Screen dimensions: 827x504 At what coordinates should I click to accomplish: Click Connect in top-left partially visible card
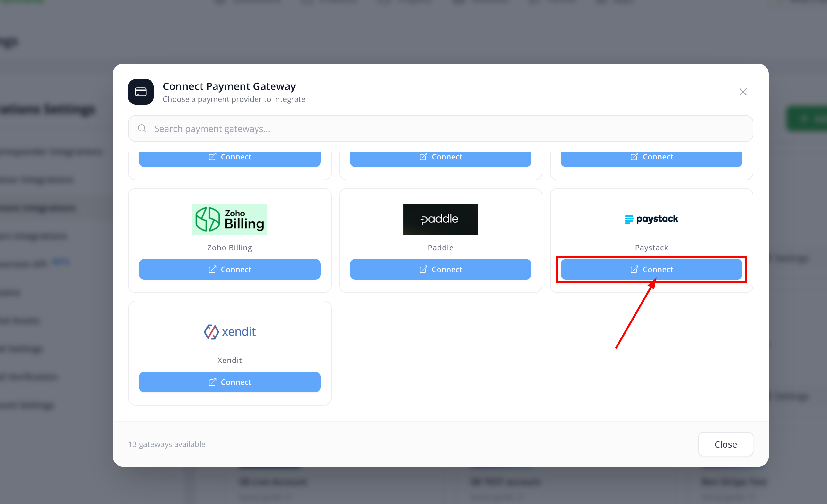tap(230, 158)
